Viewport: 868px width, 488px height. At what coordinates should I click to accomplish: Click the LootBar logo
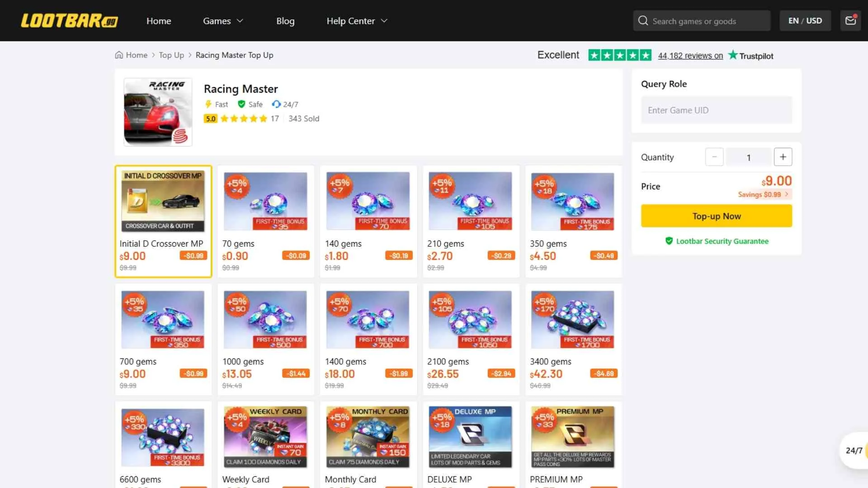69,21
